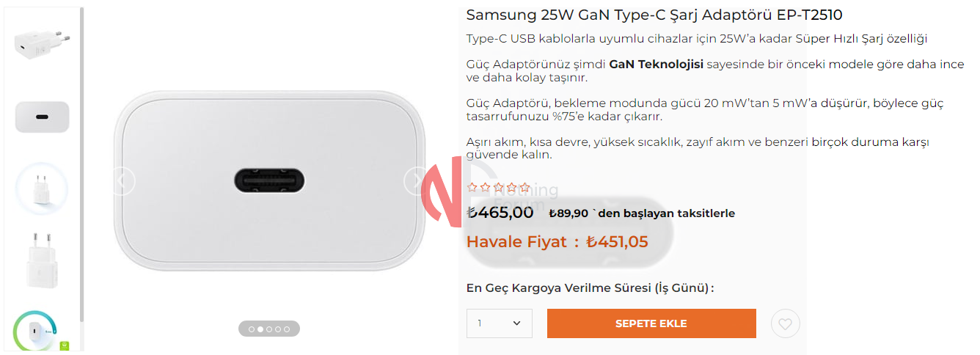Select the second carousel dot
The width and height of the screenshot is (980, 355).
click(x=260, y=329)
